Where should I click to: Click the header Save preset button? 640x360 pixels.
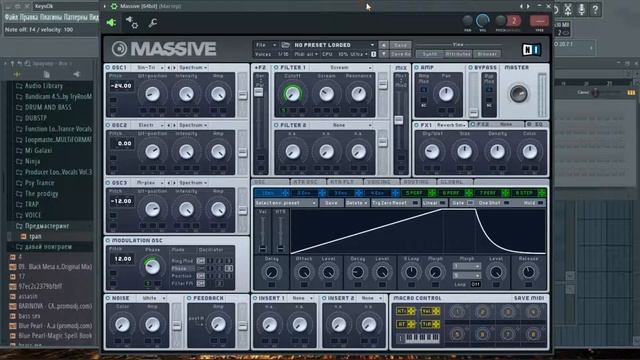400,45
